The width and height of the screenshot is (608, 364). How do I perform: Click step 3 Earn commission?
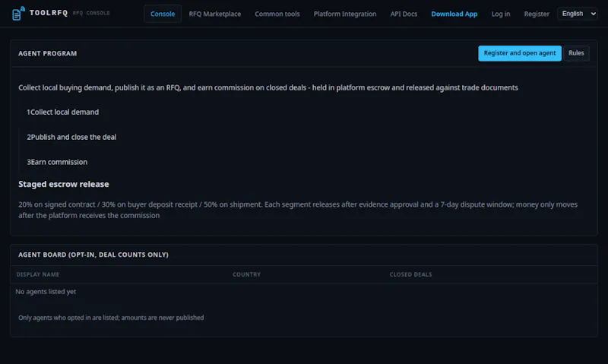click(x=57, y=162)
